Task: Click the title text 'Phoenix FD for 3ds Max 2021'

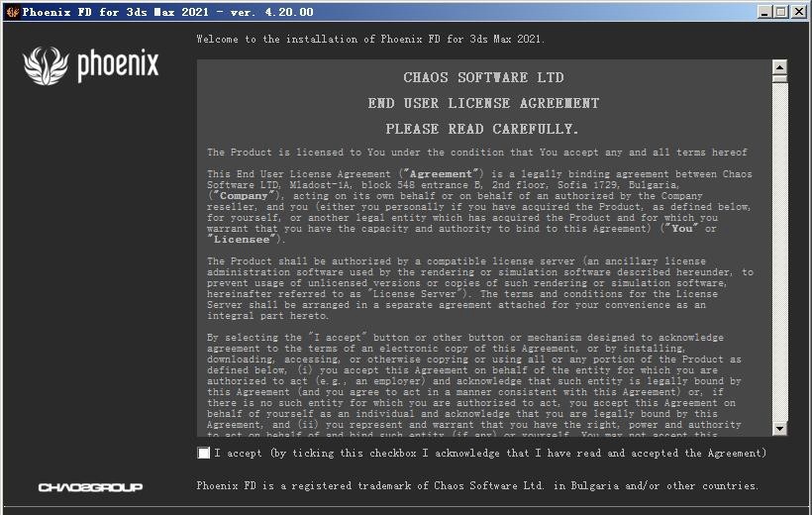Action: point(115,12)
